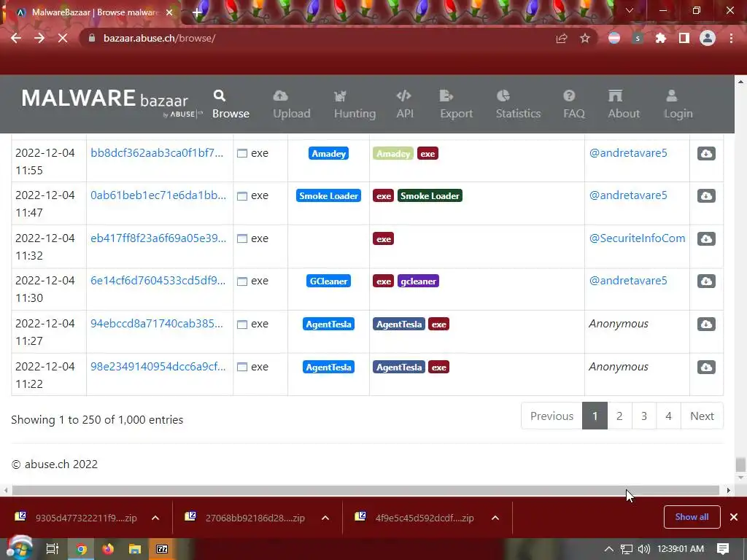The image size is (747, 560).
Task: Go to Next page of results
Action: coord(702,416)
